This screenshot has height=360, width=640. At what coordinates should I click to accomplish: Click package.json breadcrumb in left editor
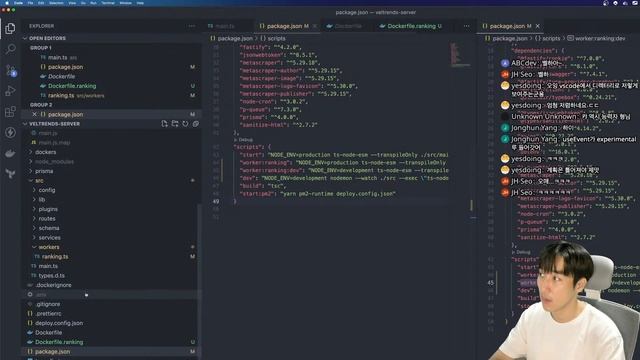click(x=235, y=38)
